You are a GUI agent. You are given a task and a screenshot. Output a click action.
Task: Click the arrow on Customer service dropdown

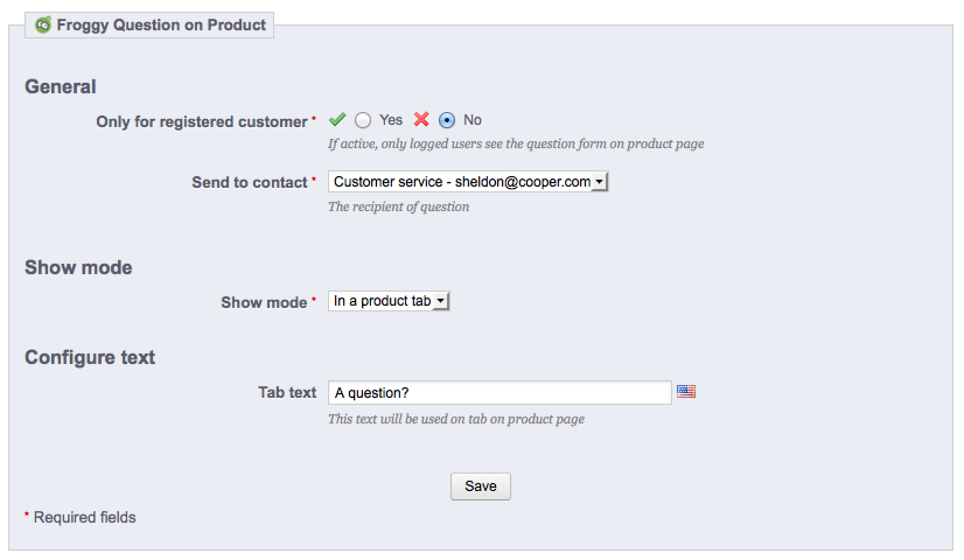[x=599, y=182]
